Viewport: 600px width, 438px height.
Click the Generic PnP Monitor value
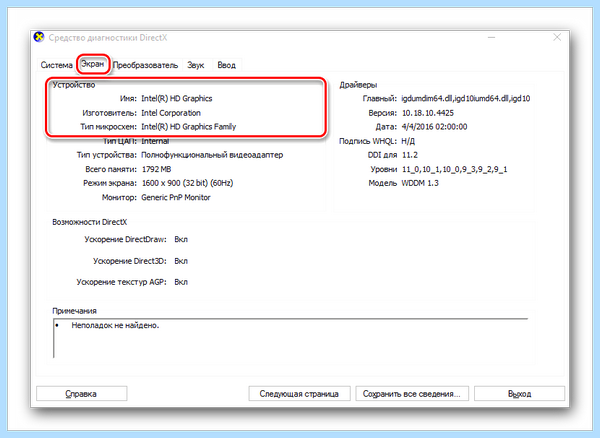176,197
